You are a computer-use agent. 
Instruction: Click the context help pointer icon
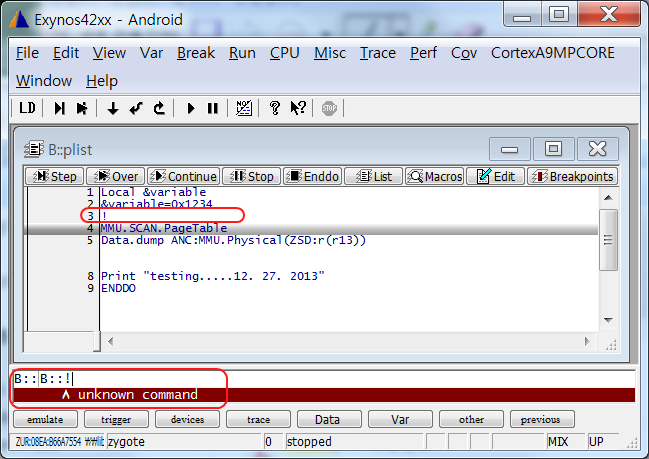coord(297,108)
